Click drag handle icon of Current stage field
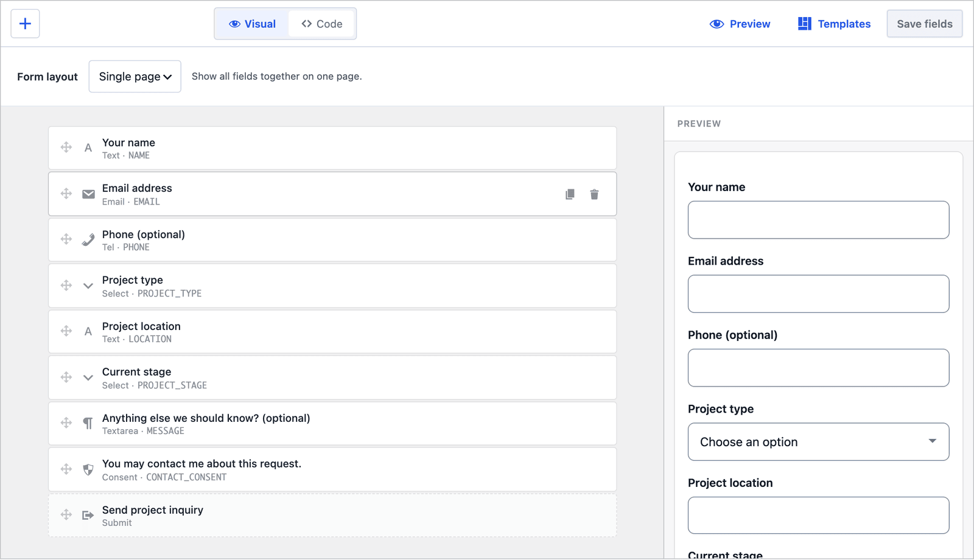 pos(66,377)
